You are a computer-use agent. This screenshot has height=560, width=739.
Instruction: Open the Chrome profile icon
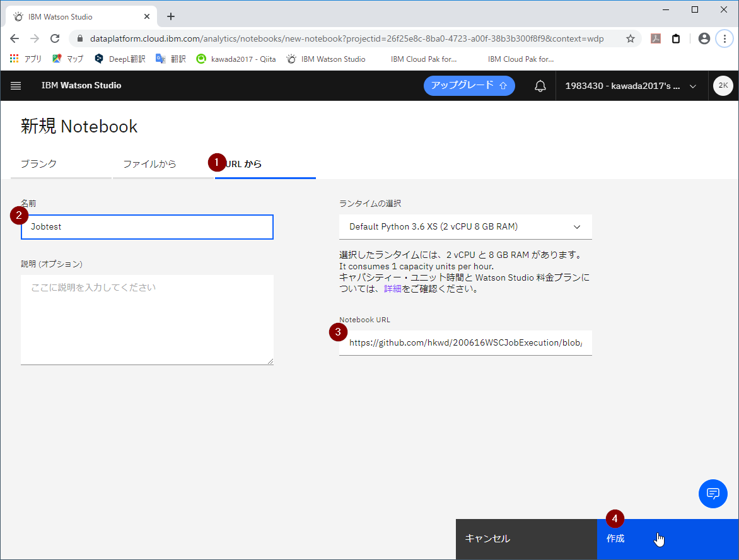click(704, 38)
